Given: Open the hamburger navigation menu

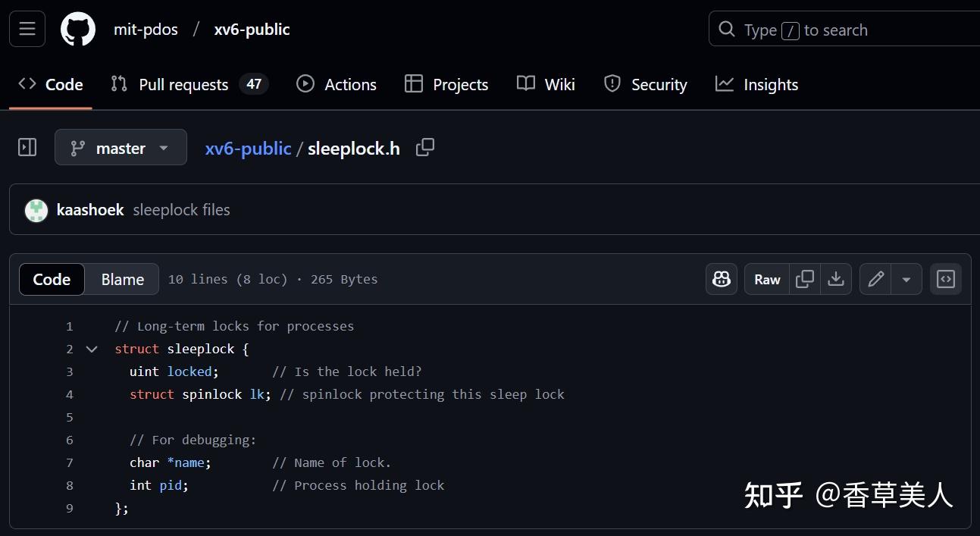Looking at the screenshot, I should (x=27, y=29).
